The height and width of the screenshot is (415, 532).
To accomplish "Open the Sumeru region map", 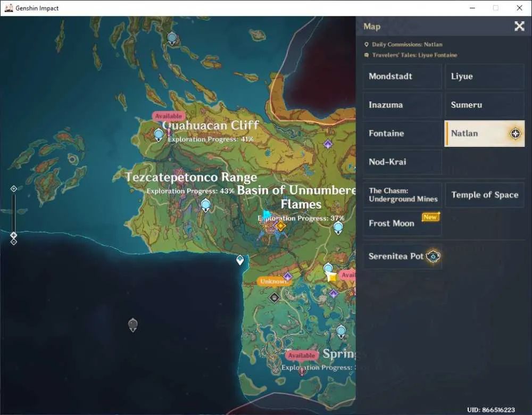I will coord(485,105).
